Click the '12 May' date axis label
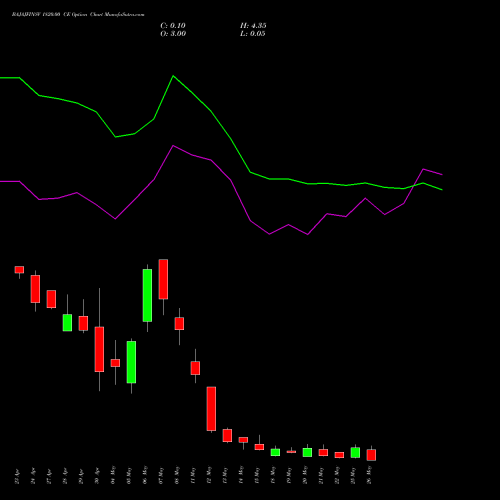This screenshot has height=500, width=500. coord(210,475)
